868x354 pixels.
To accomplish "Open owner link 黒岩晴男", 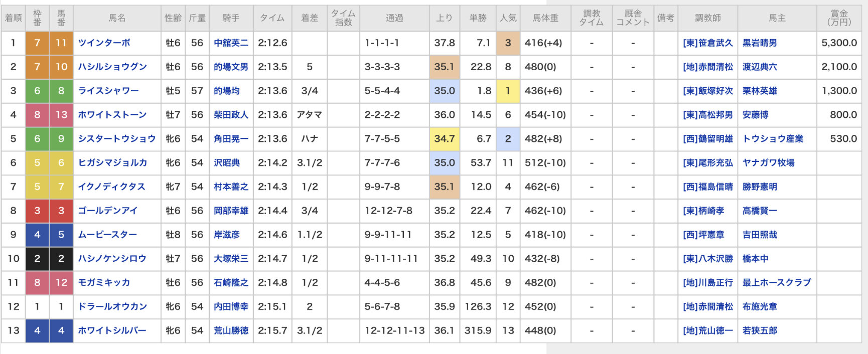I will [760, 43].
